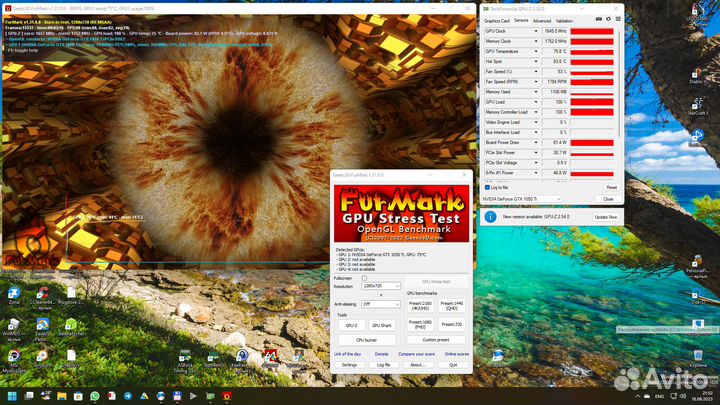Click the GPU-Z refresh icon
Viewport: 720px width, 405px height.
pos(608,19)
